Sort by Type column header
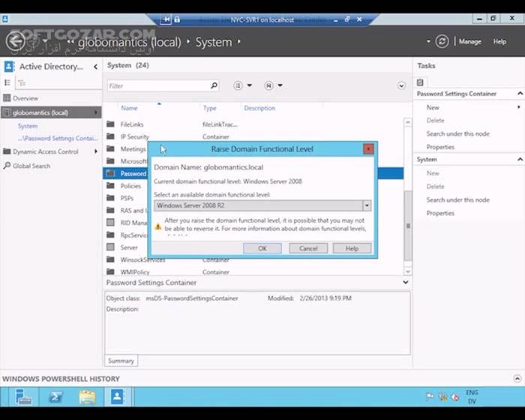 pos(209,108)
